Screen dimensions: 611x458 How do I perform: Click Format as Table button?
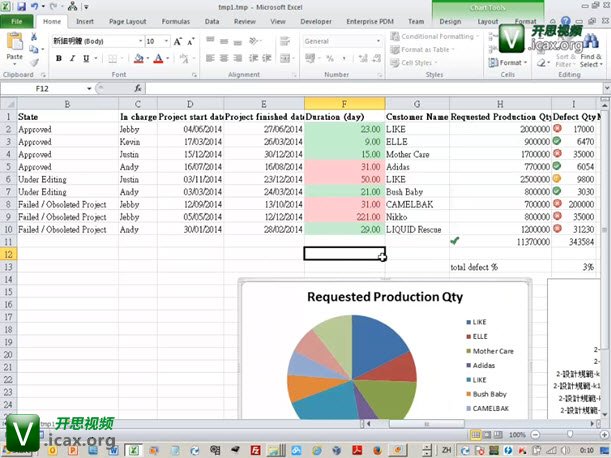click(423, 50)
